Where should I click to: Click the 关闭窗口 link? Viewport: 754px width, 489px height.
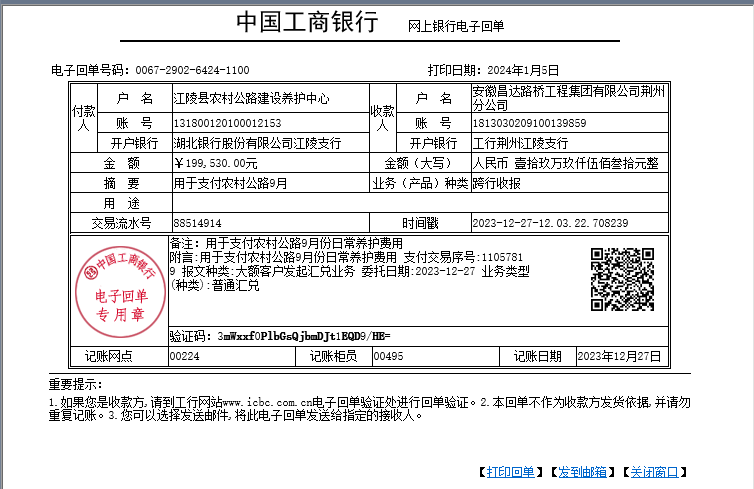tap(656, 471)
